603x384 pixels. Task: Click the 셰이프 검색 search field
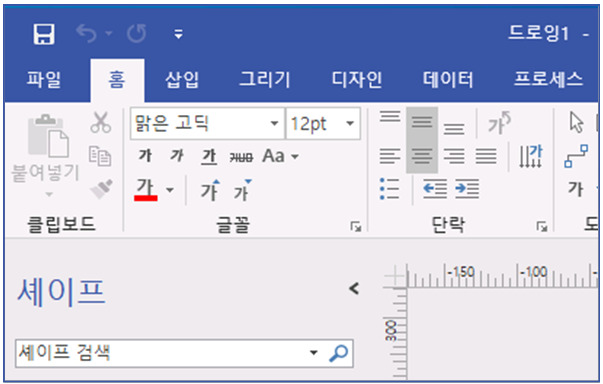162,353
